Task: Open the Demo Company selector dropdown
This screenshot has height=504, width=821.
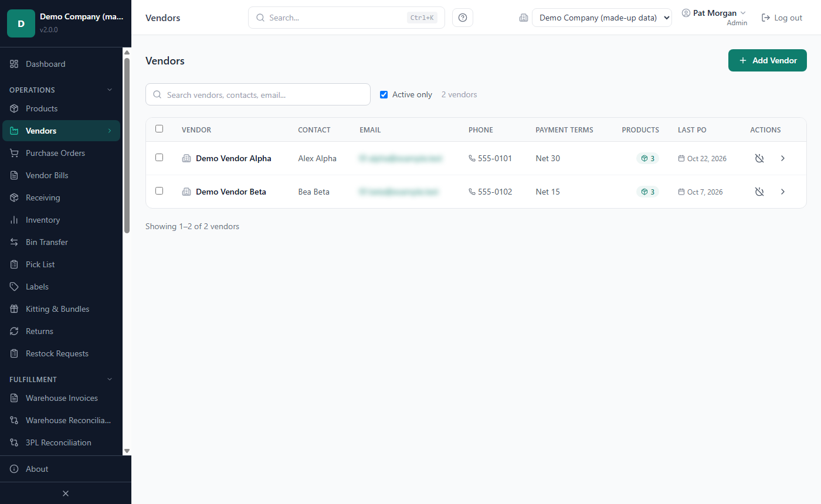Action: tap(602, 18)
